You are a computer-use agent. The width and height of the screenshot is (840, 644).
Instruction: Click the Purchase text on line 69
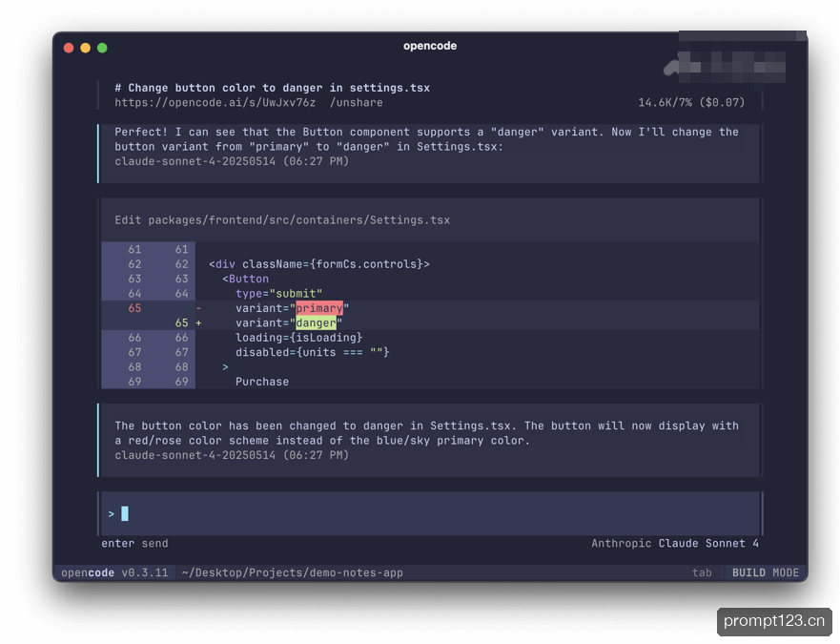[262, 382]
